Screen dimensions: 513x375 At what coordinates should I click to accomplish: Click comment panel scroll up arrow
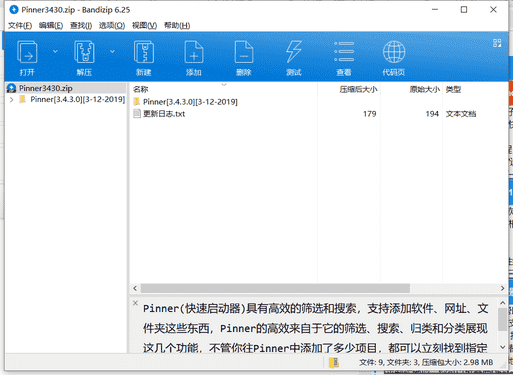(x=503, y=303)
